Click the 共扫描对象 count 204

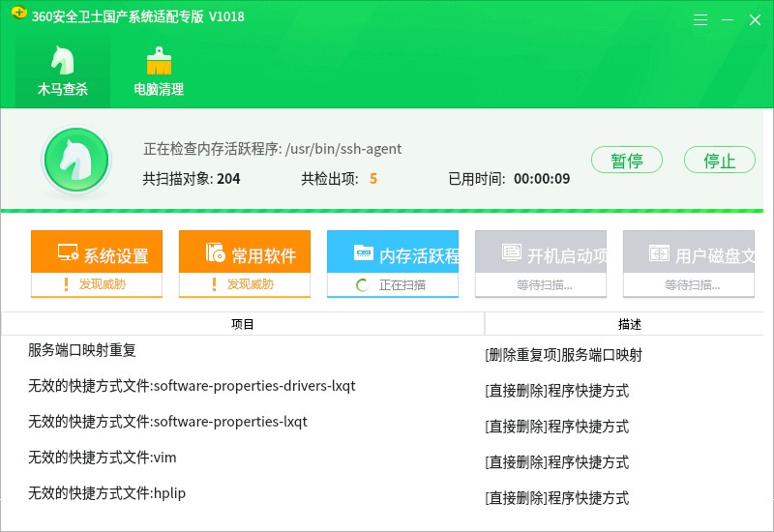(x=228, y=179)
